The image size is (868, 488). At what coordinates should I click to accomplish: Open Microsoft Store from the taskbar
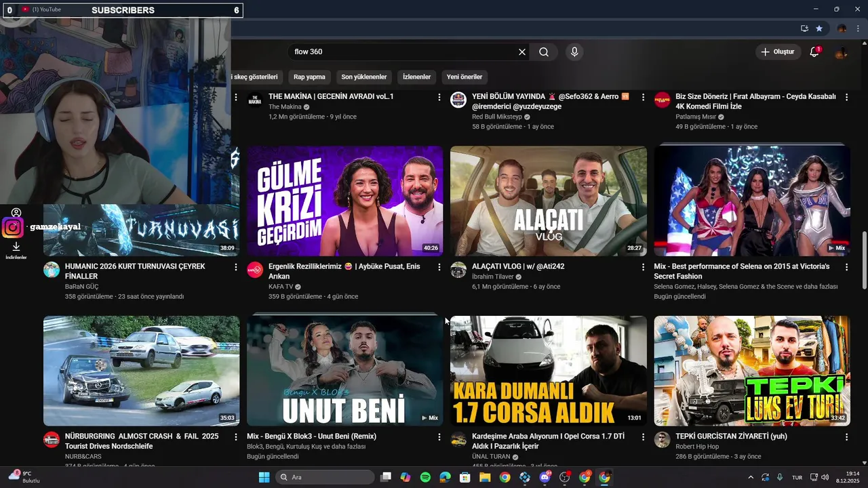pos(465,477)
